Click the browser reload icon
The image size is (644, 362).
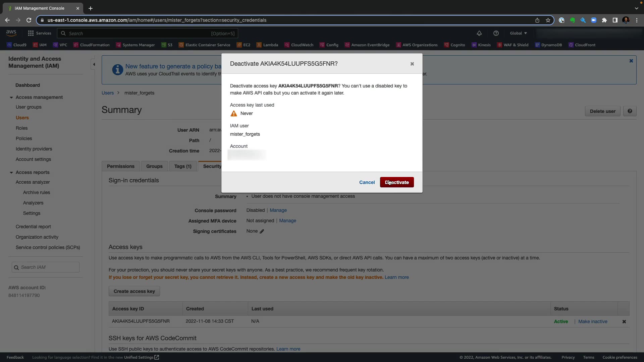tap(29, 20)
